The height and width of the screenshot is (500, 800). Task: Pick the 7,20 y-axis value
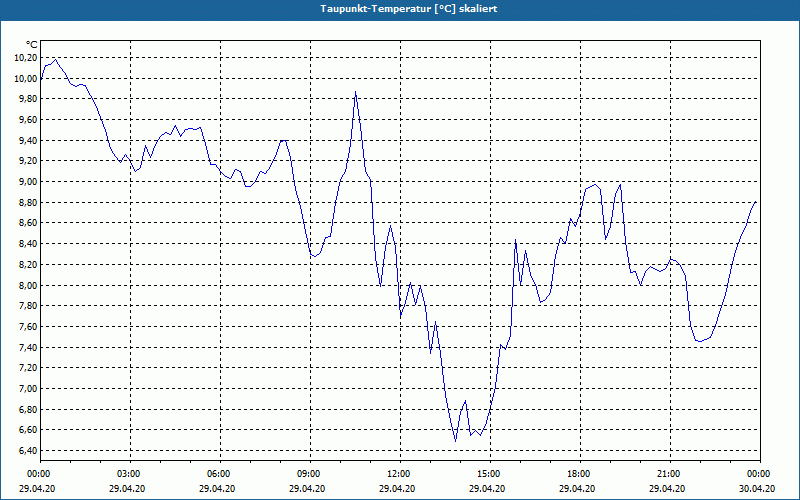28,368
